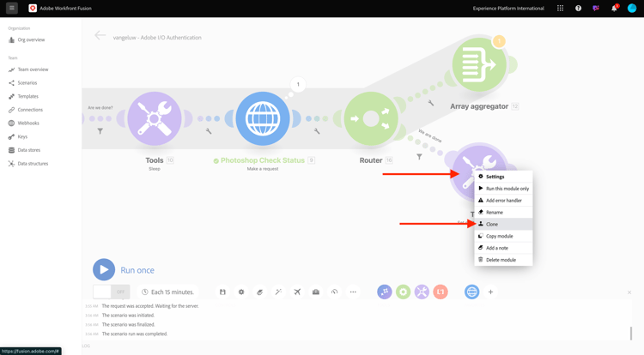Viewport: 644px width, 355px height.
Task: Open Data stores in the sidebar
Action: point(24,150)
